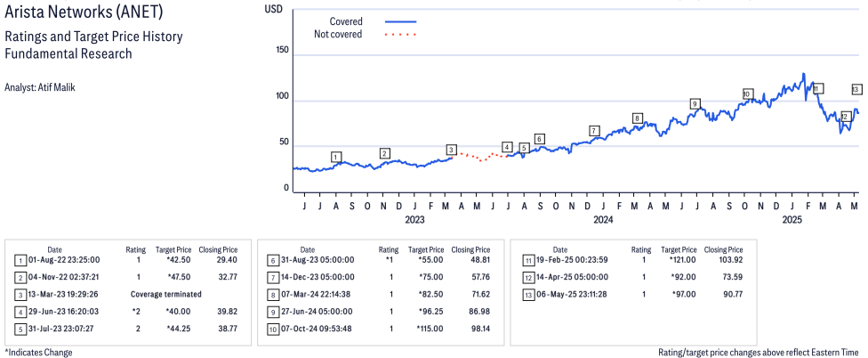This screenshot has width=868, height=358.
Task: Click chart marker 11 near February 2025
Action: coord(817,88)
